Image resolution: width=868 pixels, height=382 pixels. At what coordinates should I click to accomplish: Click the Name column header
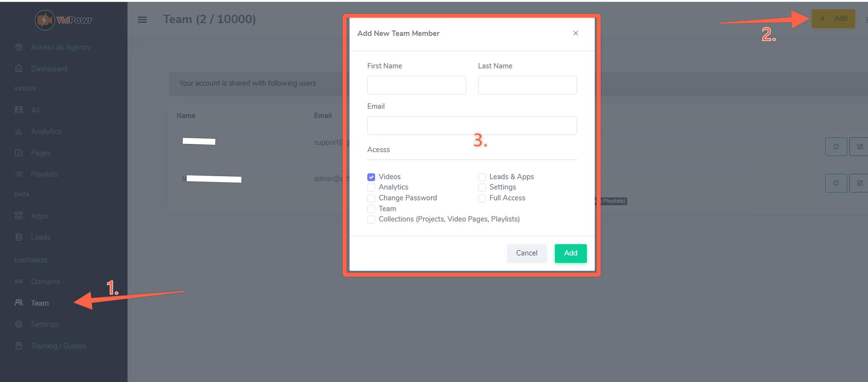tap(186, 116)
